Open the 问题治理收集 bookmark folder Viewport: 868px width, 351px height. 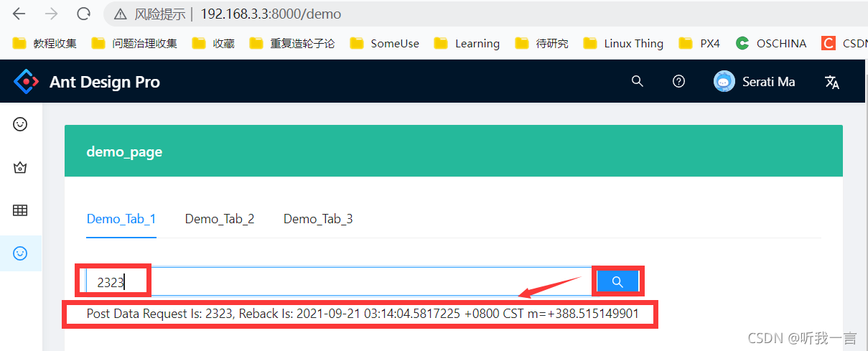coord(134,43)
